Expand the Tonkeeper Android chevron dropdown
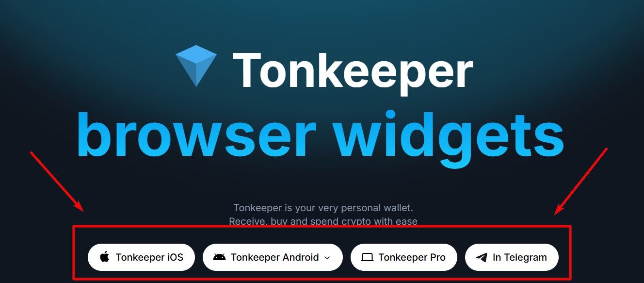This screenshot has width=644, height=283. [327, 258]
